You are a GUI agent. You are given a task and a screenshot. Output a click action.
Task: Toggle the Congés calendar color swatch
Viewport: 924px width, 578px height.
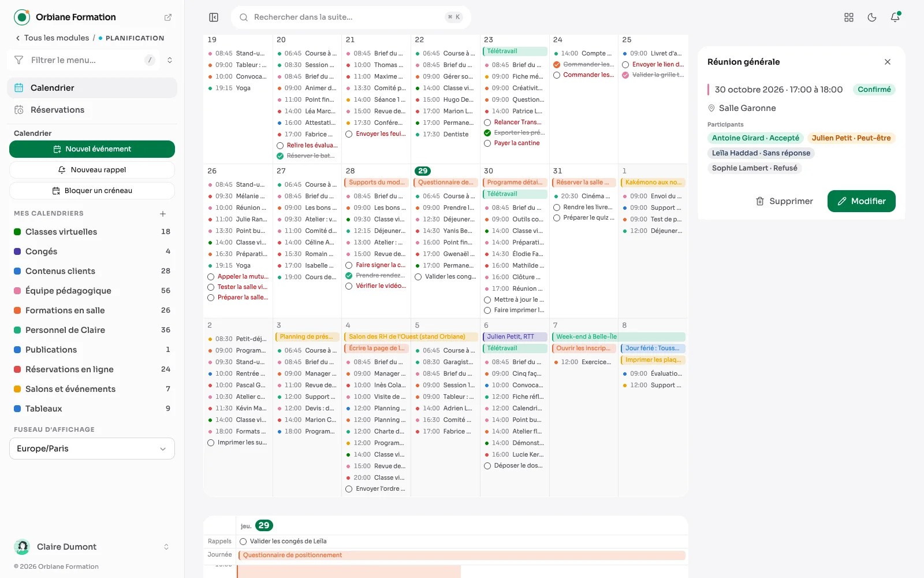tap(17, 251)
